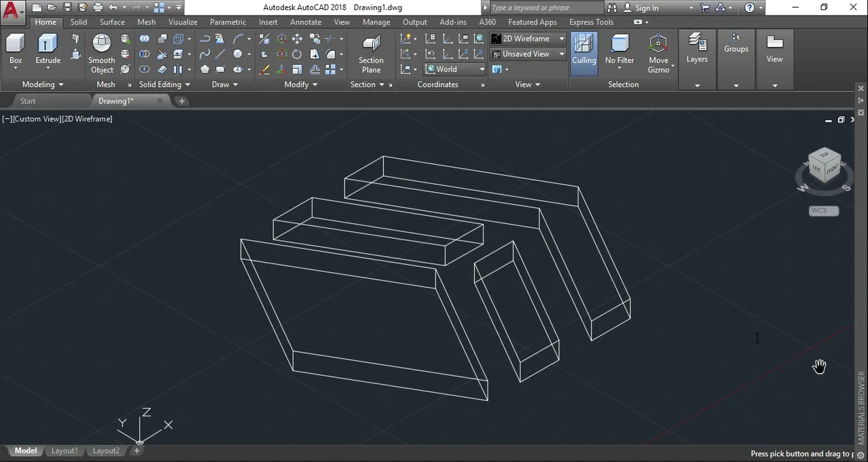Open the Express Tools ribbon tab
This screenshot has height=462, width=868.
(591, 22)
